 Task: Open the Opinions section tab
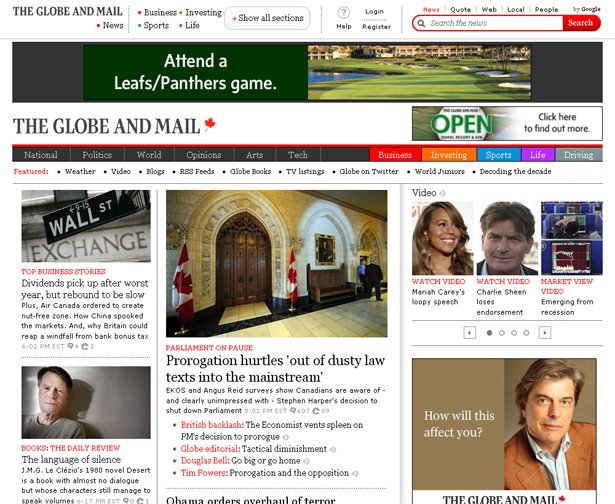point(204,155)
